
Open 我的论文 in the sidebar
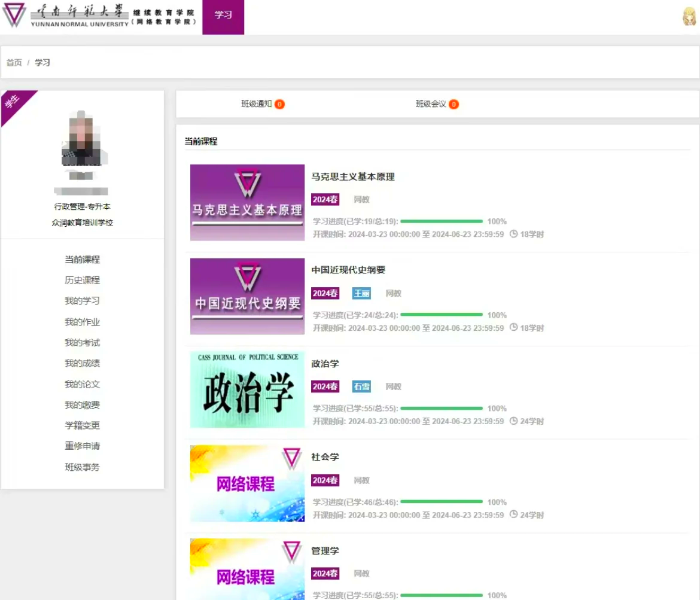pyautogui.click(x=82, y=384)
